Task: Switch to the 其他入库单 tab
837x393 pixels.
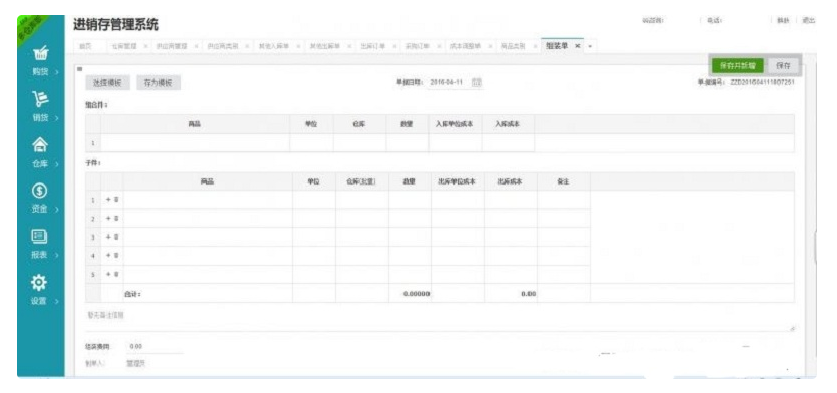Action: [x=273, y=46]
